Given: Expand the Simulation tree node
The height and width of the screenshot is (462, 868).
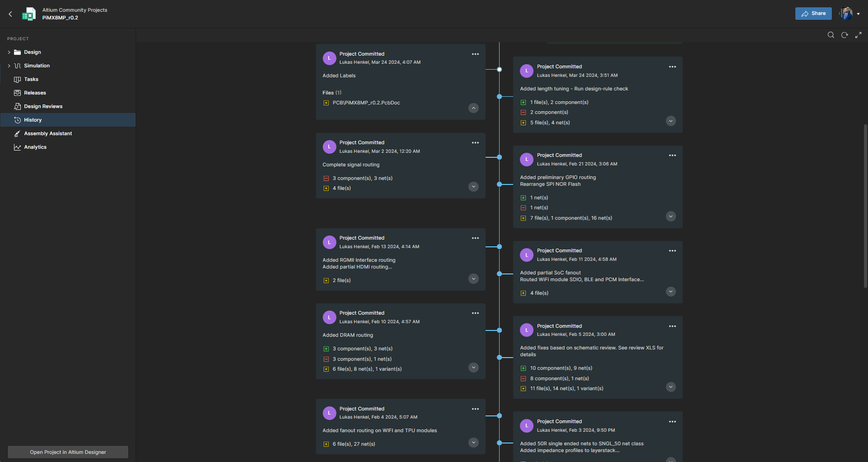Looking at the screenshot, I should tap(9, 66).
